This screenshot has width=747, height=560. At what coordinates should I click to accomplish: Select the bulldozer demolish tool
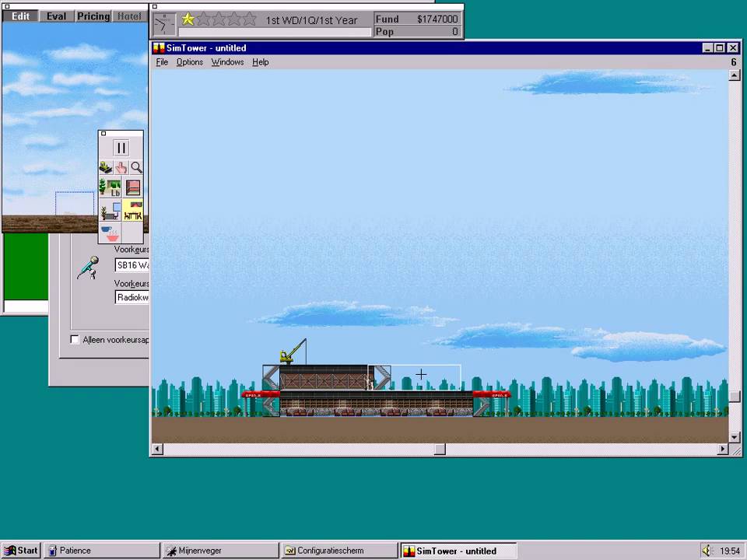[x=106, y=167]
